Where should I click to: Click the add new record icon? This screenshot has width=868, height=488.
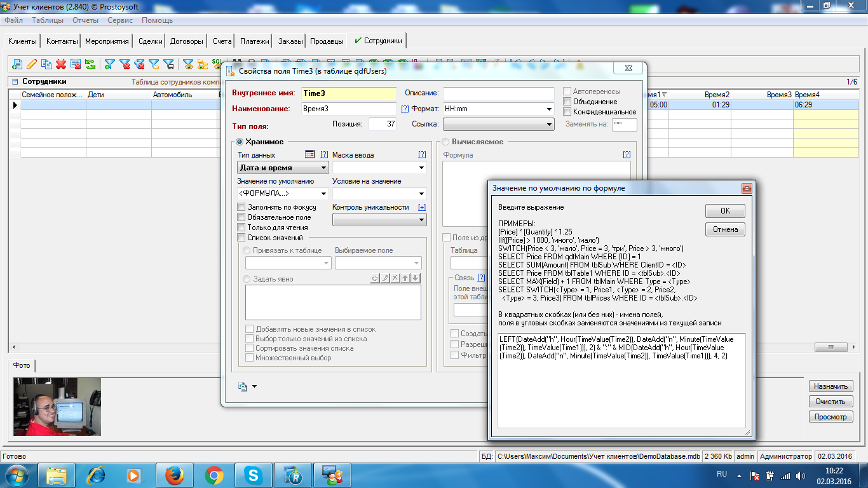[17, 64]
